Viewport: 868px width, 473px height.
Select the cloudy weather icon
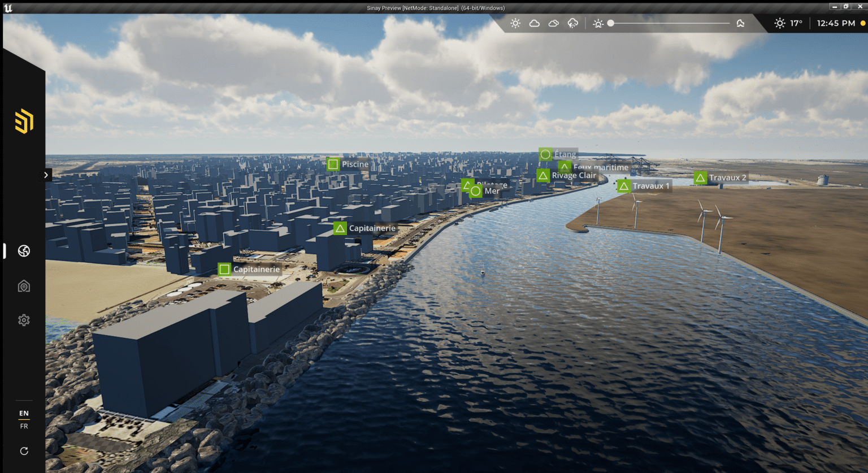534,23
